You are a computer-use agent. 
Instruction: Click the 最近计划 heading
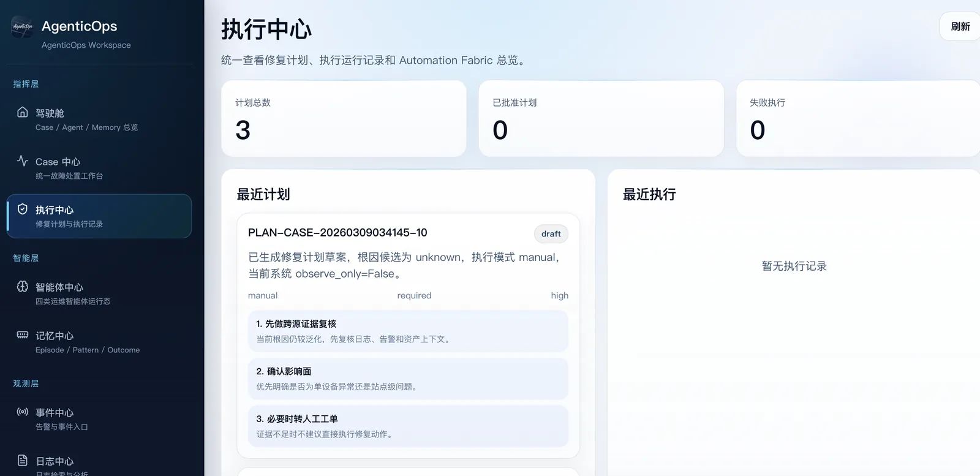tap(263, 194)
